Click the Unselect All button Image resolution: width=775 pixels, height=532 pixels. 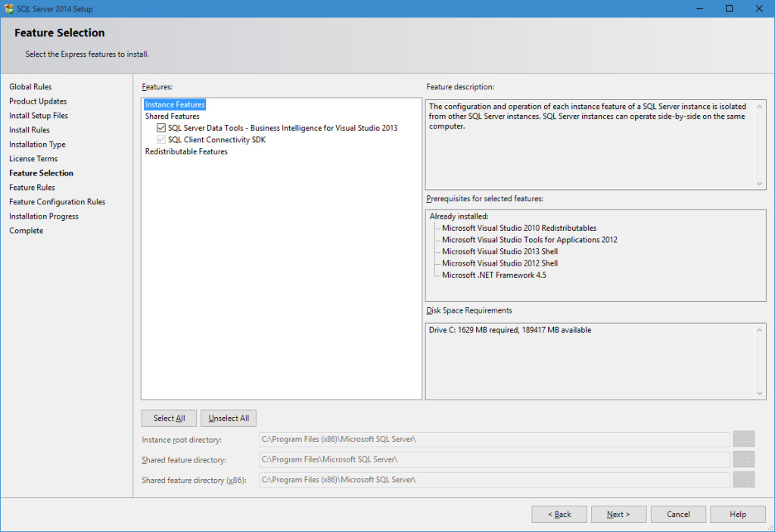click(x=229, y=418)
